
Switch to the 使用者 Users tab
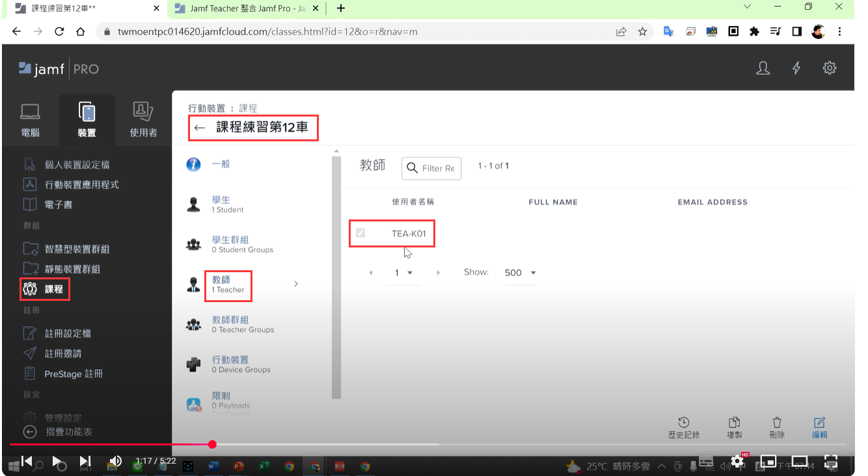pyautogui.click(x=143, y=120)
